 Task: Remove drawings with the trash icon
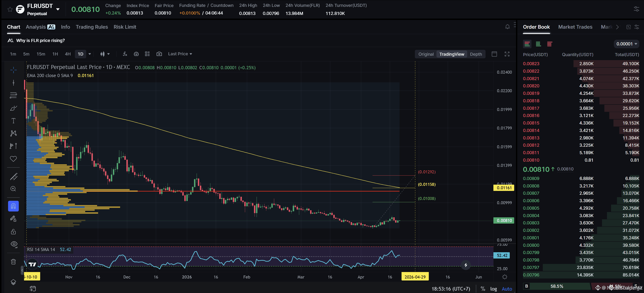tap(14, 262)
